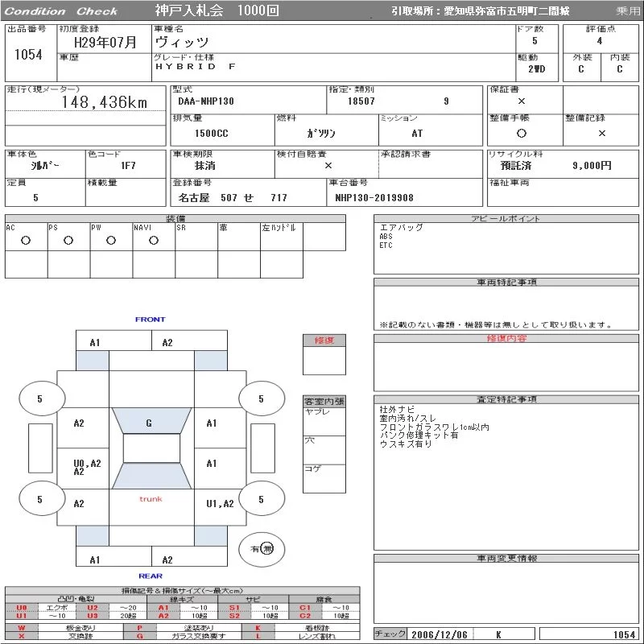Screen dimensions: 644x644
Task: Click ETC in the appeal points box
Action: pyautogui.click(x=386, y=246)
